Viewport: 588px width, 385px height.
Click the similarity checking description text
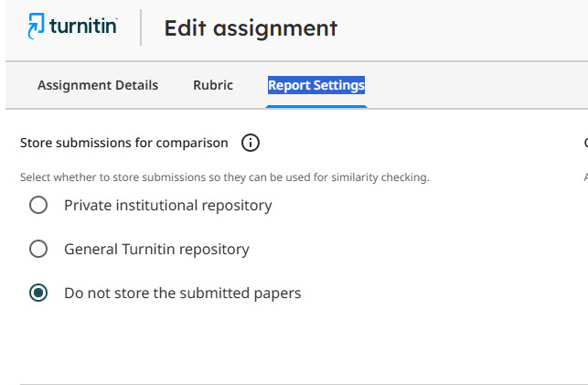pos(225,176)
